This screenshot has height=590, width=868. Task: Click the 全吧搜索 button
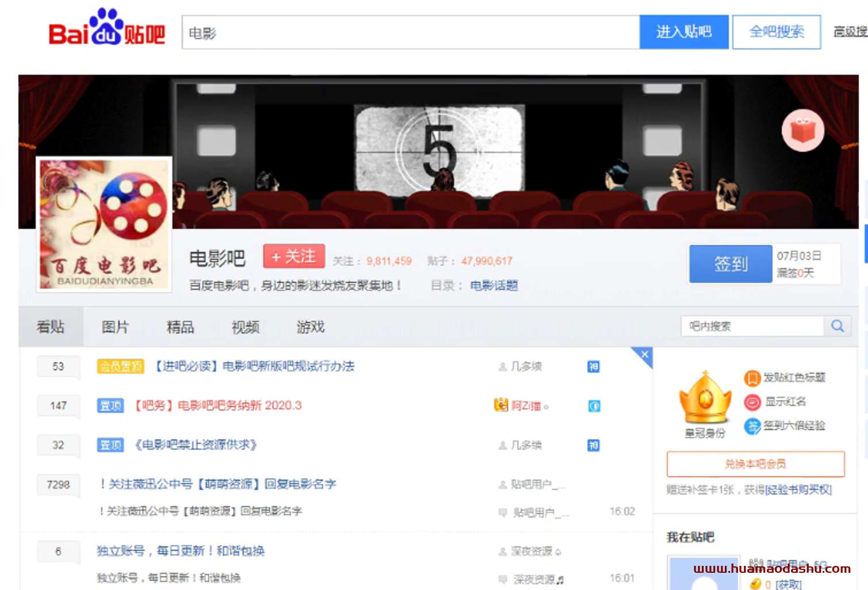(x=776, y=32)
